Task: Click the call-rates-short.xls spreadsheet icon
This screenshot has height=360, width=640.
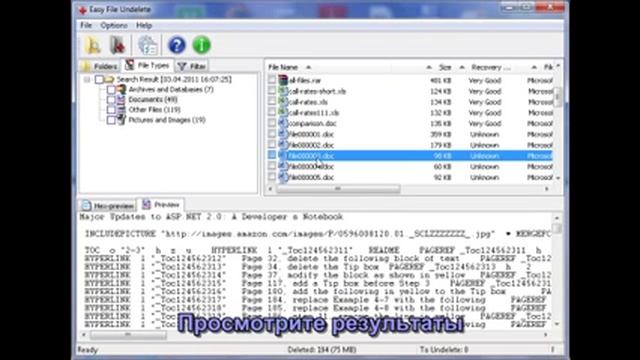Action: click(283, 91)
